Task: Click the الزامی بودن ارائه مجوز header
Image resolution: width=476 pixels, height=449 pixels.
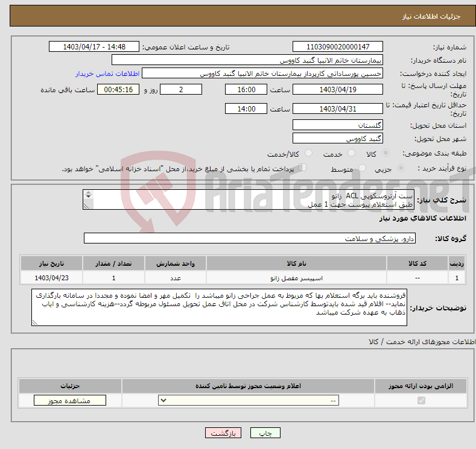Action: (420, 386)
